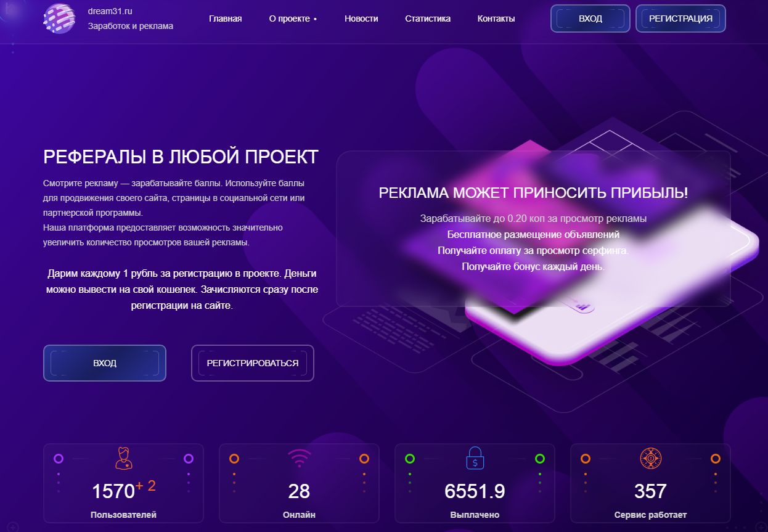
Task: Click the green circle left of the padlock
Action: point(410,459)
